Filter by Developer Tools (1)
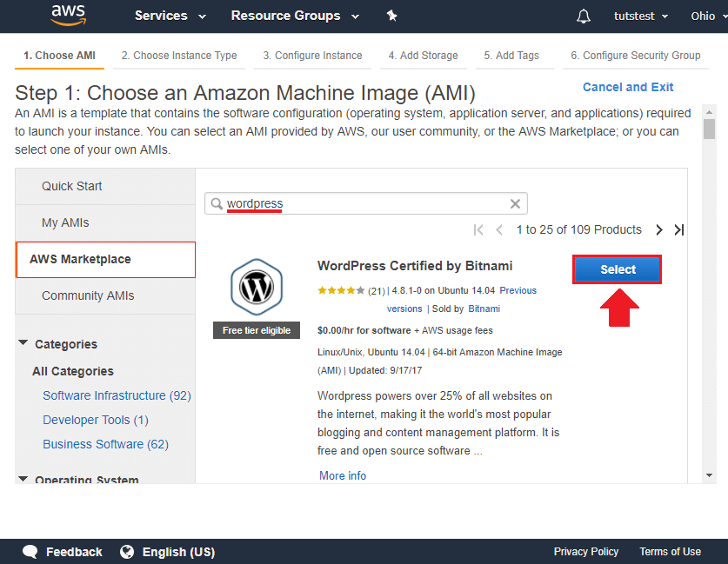 [96, 421]
